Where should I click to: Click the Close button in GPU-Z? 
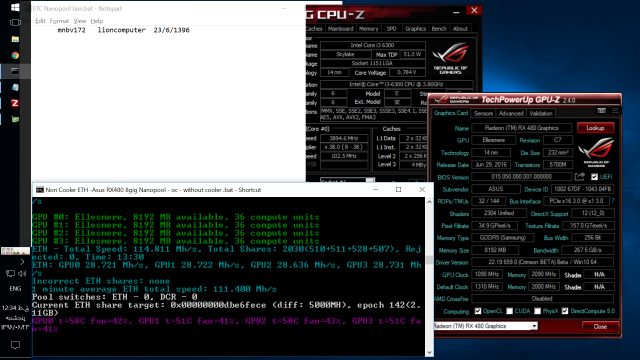600,327
